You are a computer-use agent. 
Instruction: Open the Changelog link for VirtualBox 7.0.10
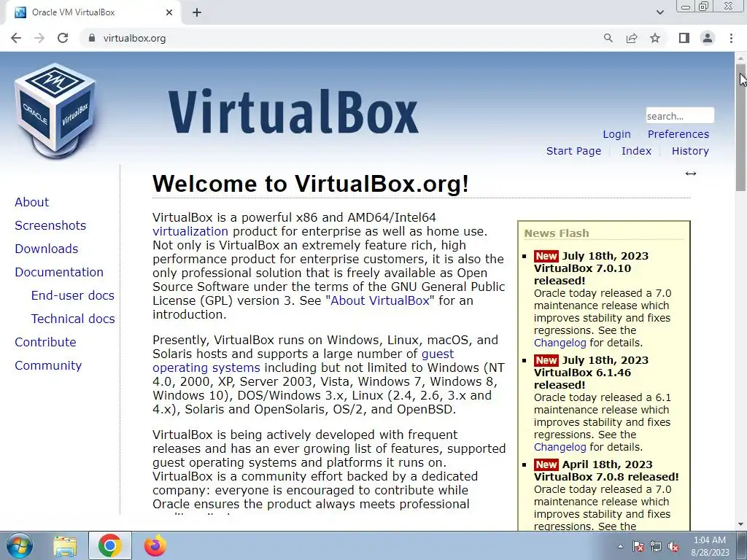560,343
